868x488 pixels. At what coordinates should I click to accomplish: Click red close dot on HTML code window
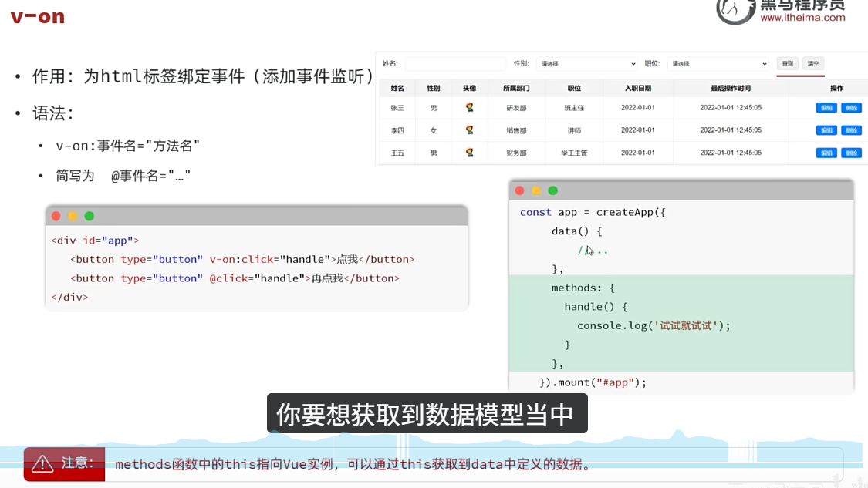click(x=56, y=217)
